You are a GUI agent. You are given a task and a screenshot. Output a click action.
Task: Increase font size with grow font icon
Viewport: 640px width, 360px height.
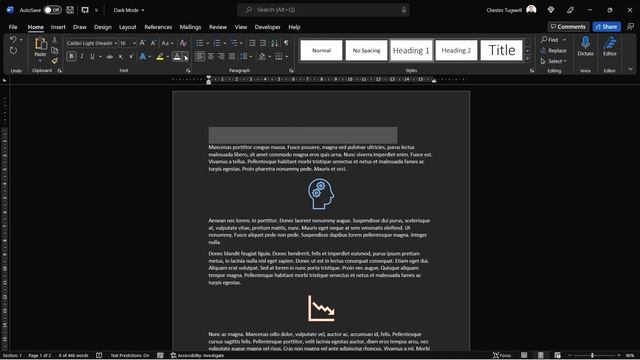[142, 43]
